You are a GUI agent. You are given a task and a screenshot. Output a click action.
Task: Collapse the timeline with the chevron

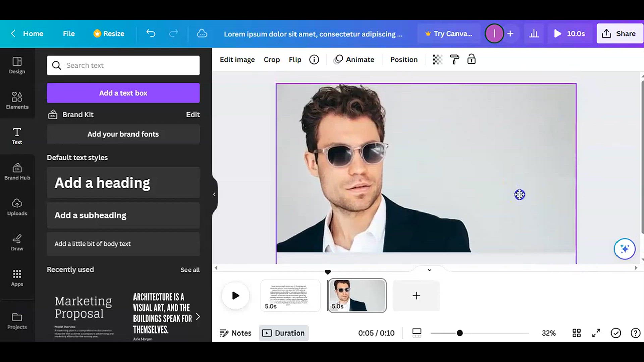click(x=429, y=270)
